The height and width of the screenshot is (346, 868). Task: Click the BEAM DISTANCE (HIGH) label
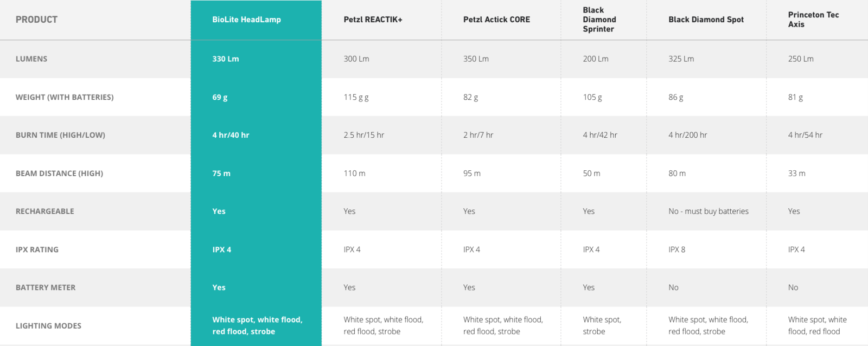tap(59, 174)
